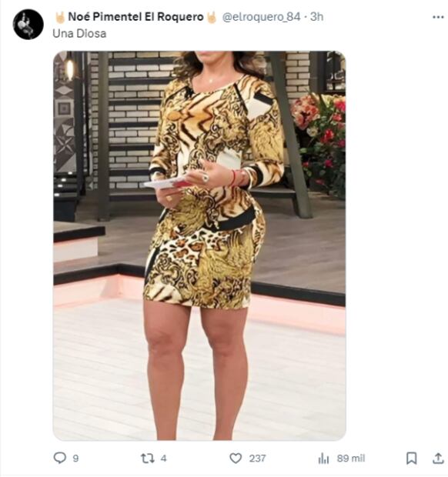Bookmark the tweet with the bookmark icon
The image size is (448, 477).
[412, 458]
